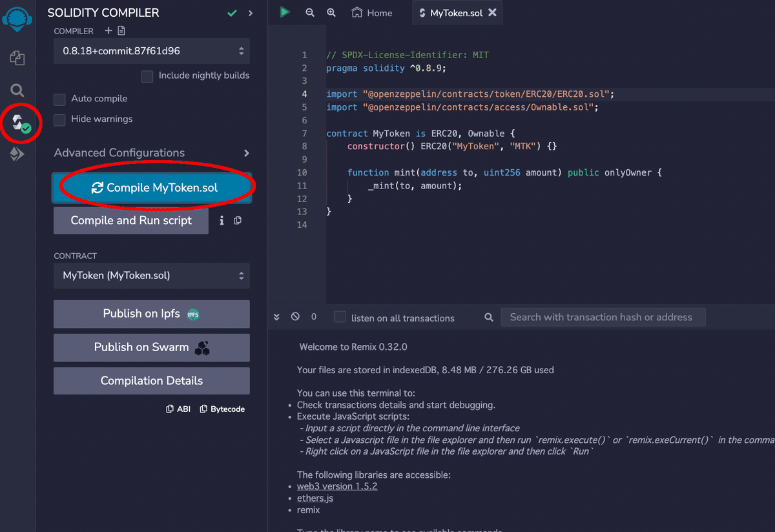This screenshot has height=532, width=775.
Task: Enable Include nightly builds checkbox
Action: pyautogui.click(x=147, y=76)
